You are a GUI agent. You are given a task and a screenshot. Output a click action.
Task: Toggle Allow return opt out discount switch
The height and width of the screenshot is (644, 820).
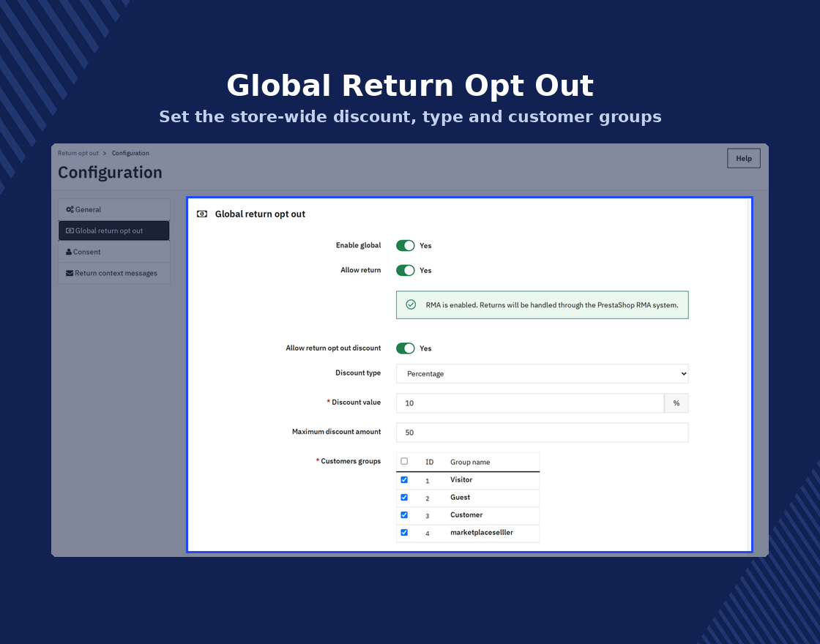[x=406, y=348]
